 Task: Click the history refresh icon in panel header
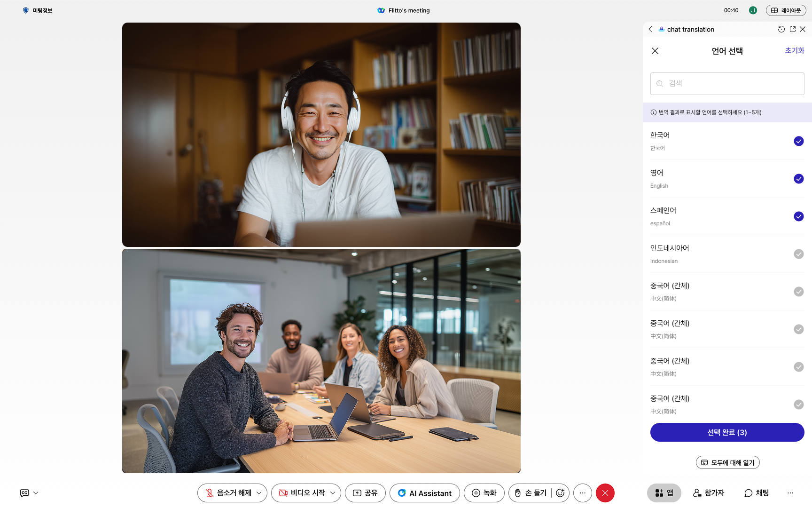pyautogui.click(x=781, y=29)
